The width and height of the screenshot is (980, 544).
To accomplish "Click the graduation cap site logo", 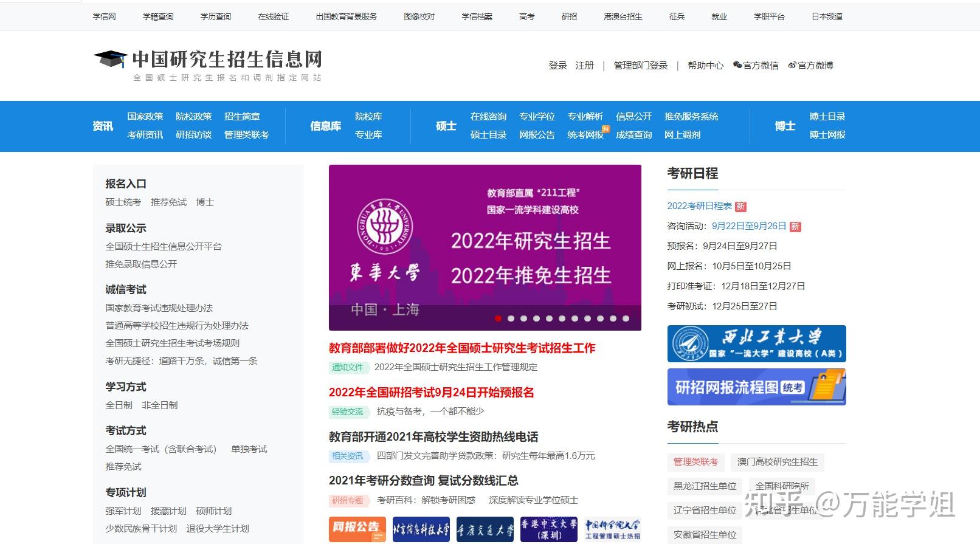I will (x=110, y=60).
